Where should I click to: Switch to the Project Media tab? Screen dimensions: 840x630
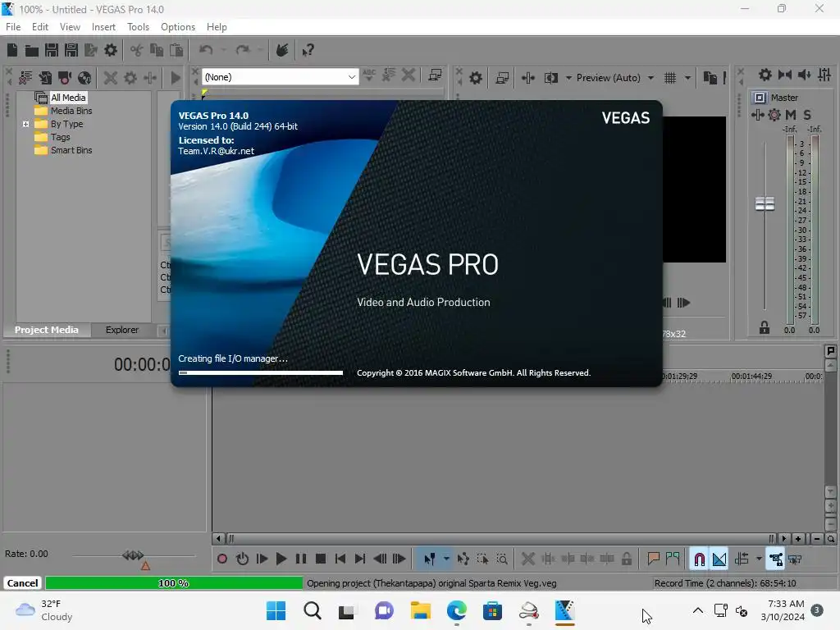pos(47,330)
